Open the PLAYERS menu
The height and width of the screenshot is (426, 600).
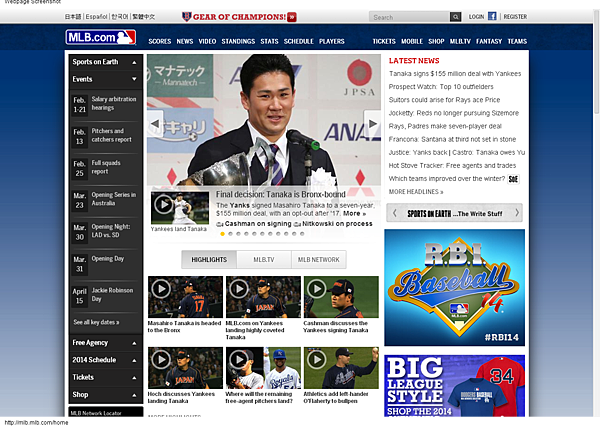tap(332, 41)
